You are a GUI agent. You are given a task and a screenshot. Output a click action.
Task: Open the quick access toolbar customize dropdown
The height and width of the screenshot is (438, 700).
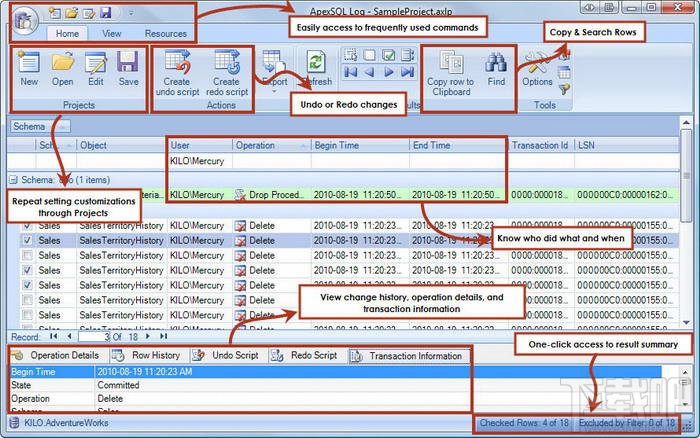click(x=131, y=13)
